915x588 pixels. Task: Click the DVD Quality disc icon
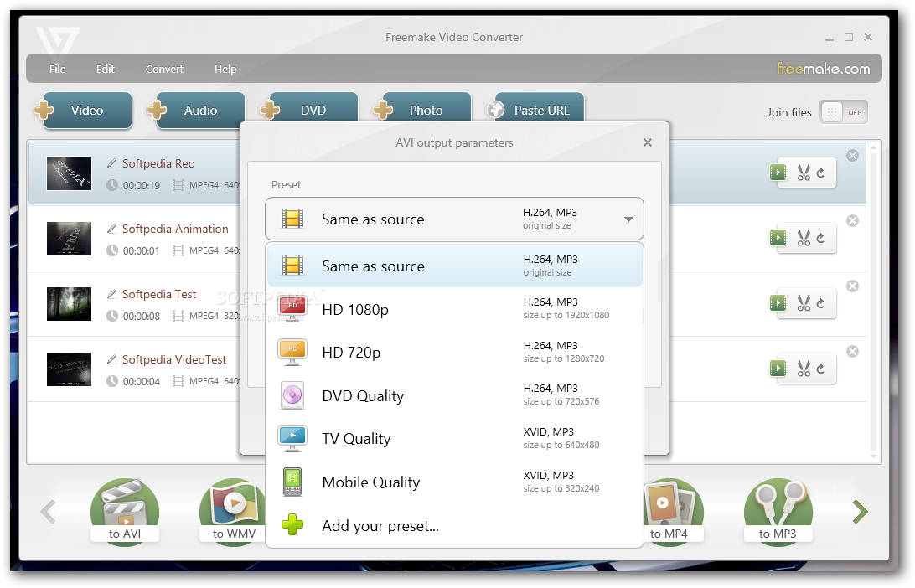[292, 395]
